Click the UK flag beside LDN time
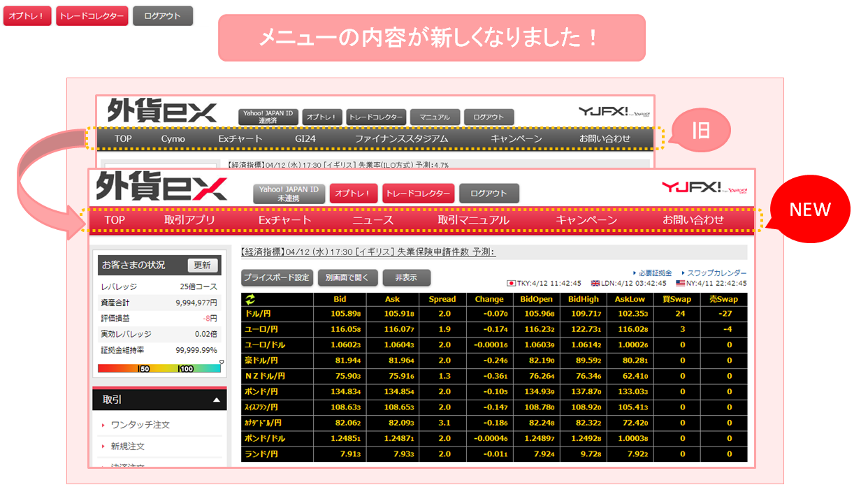The width and height of the screenshot is (868, 501). coord(595,283)
